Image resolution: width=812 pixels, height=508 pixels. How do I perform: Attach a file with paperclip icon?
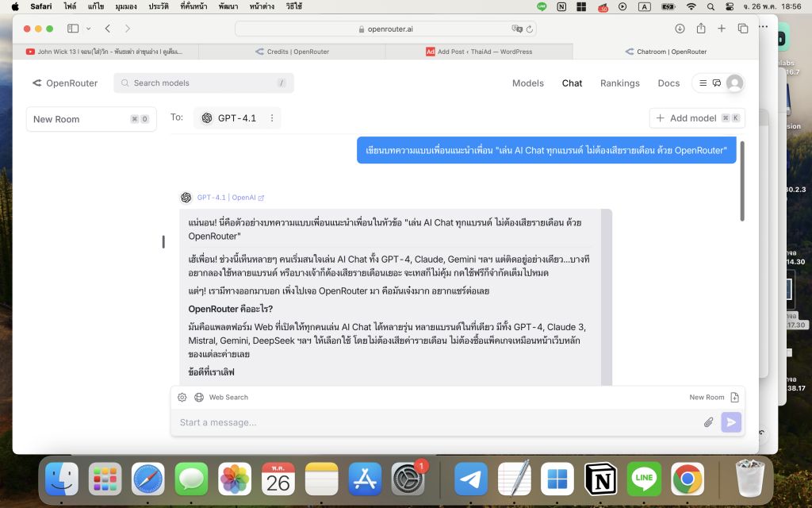coord(708,422)
